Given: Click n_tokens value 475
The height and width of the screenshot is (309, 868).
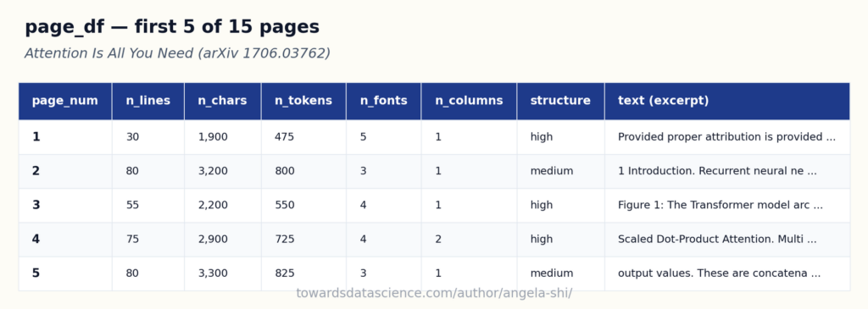Looking at the screenshot, I should [x=285, y=137].
